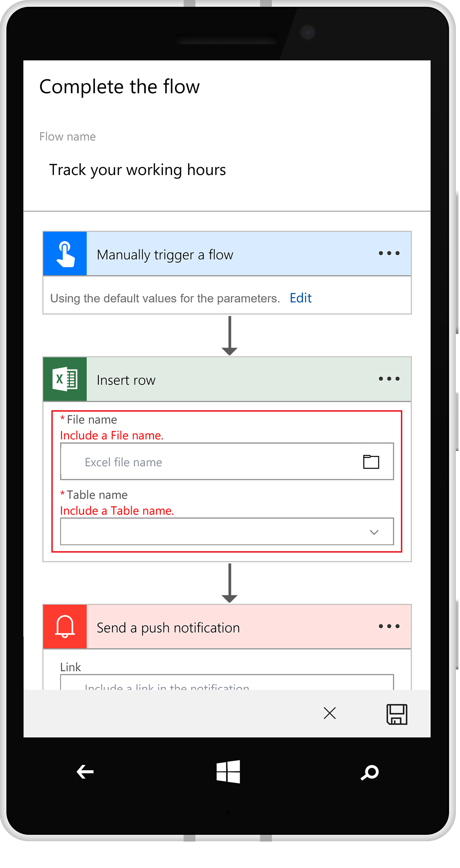Tap the Excel icon on Insert row
Viewport: 460px width, 868px height.
point(65,379)
